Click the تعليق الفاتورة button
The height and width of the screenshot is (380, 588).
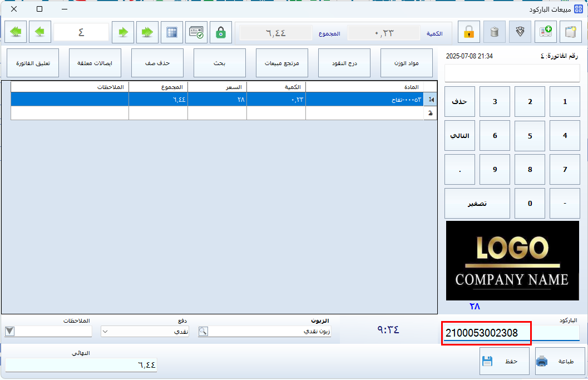pyautogui.click(x=33, y=63)
